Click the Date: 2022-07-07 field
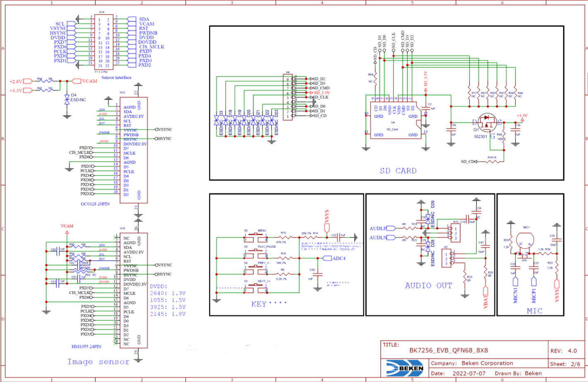Screen dimensions: 588x382 coord(458,373)
